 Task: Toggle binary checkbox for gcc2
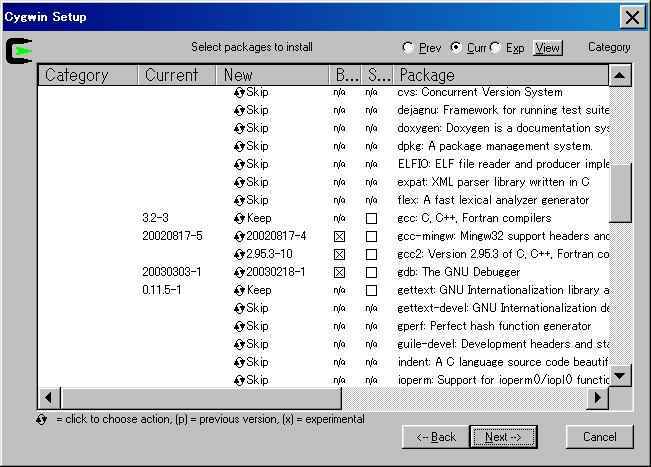339,254
